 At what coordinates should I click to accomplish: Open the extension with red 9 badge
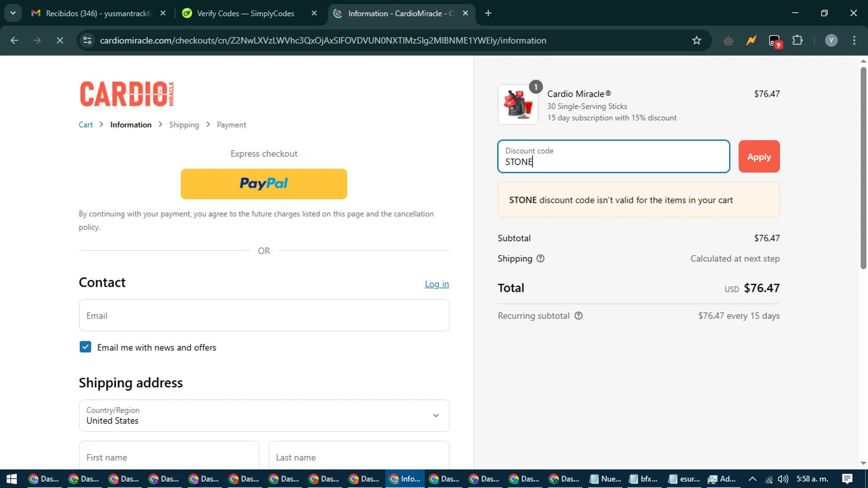pos(775,41)
